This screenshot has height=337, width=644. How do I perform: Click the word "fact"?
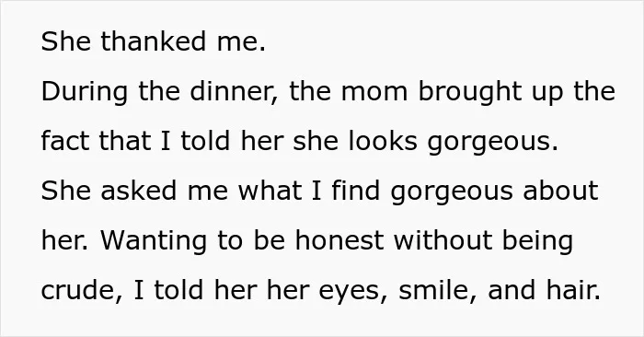point(65,141)
